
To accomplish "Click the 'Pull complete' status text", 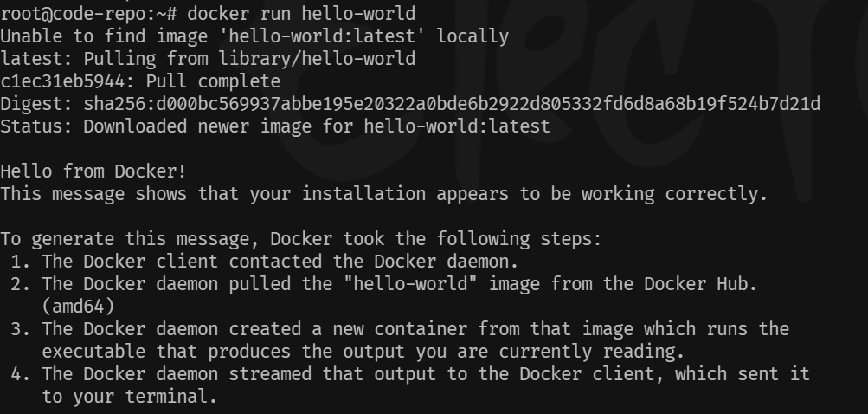I will [213, 81].
